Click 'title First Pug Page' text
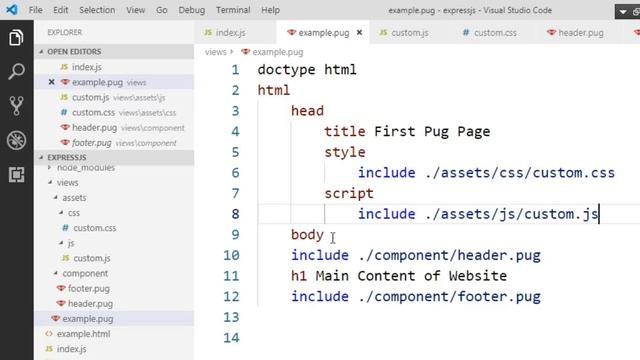Image resolution: width=640 pixels, height=360 pixels. pyautogui.click(x=407, y=131)
